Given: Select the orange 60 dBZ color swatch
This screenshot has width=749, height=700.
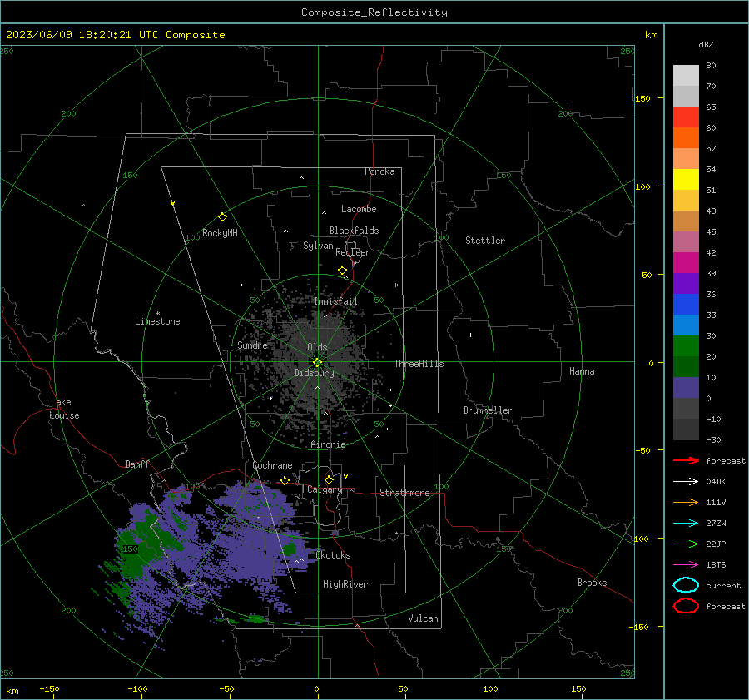Looking at the screenshot, I should tap(686, 138).
